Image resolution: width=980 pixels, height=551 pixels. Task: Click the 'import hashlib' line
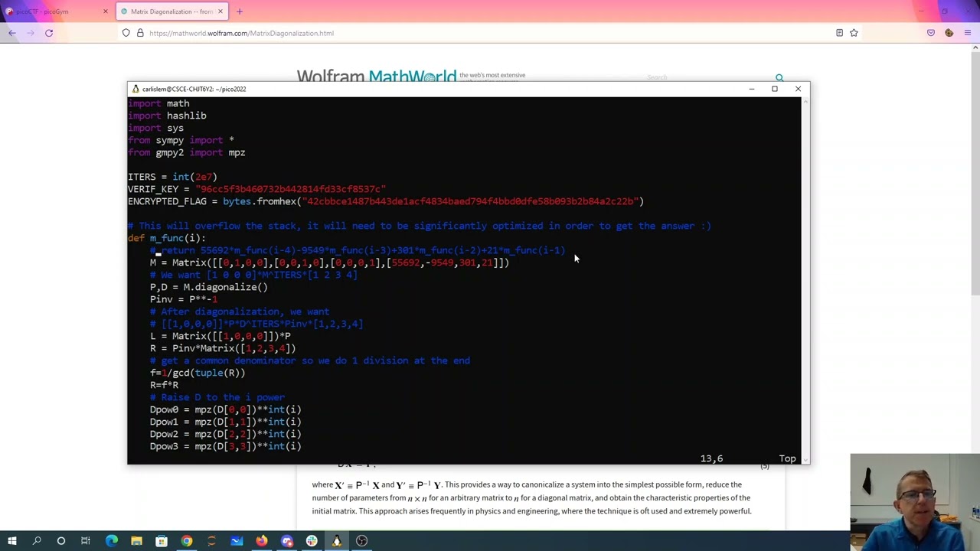[x=167, y=116]
